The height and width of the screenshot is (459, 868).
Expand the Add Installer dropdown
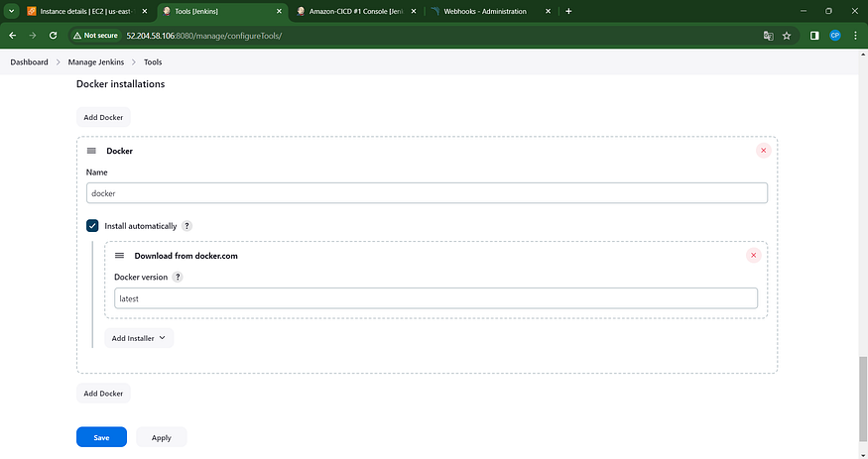(139, 338)
